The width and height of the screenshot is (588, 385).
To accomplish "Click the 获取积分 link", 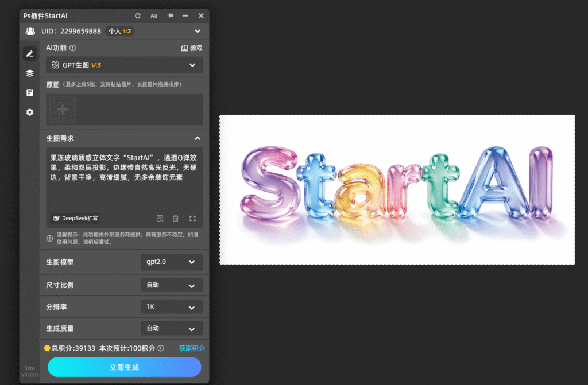I will tap(192, 348).
